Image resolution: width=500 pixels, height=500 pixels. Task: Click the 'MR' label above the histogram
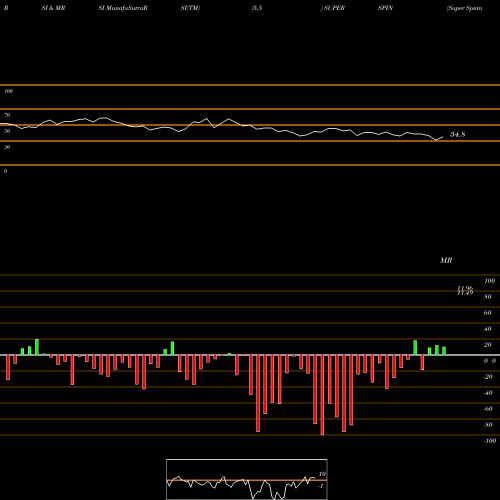[x=446, y=260]
